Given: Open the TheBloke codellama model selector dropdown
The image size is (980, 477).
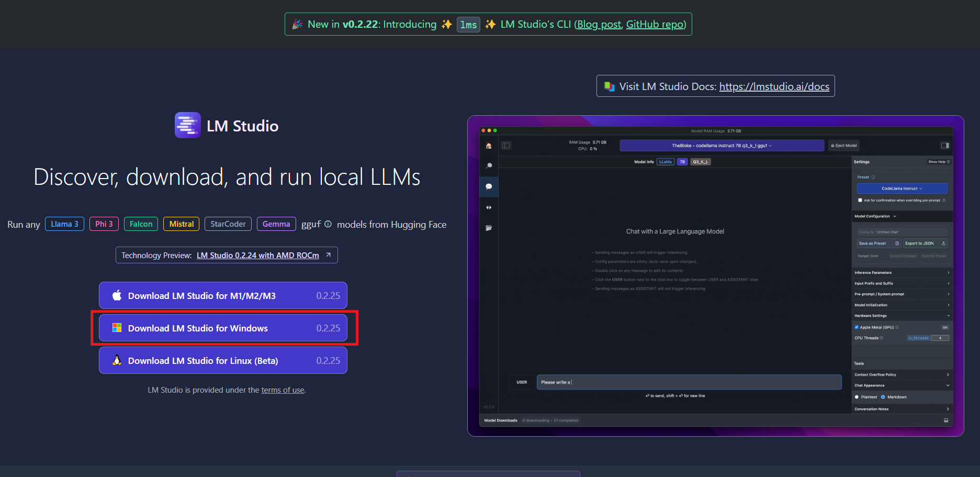Looking at the screenshot, I should (x=722, y=146).
